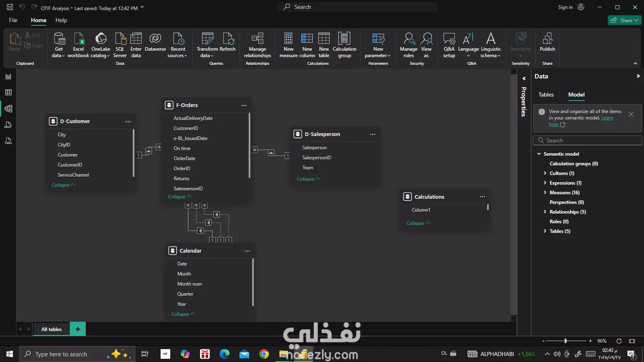The height and width of the screenshot is (362, 644).
Task: Open Recent sources dropdown
Action: pos(178,45)
